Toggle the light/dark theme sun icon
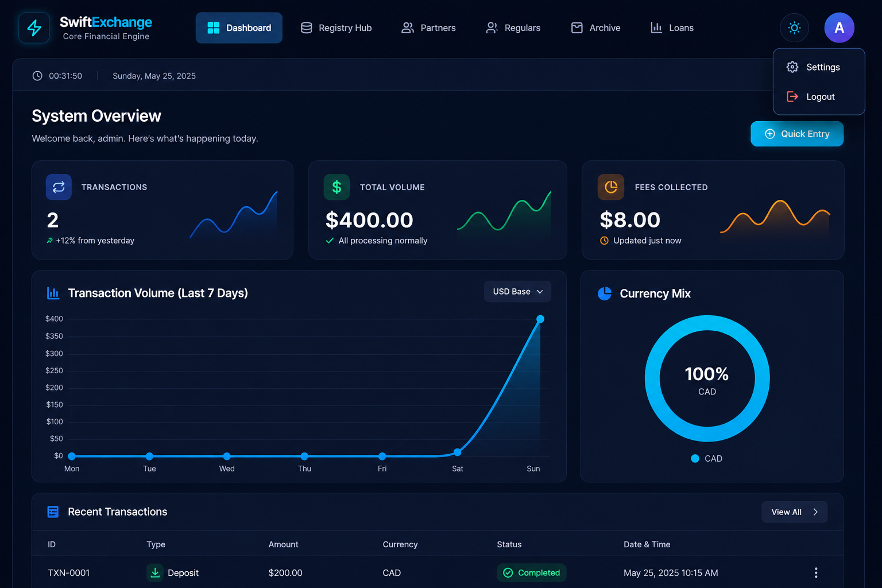882x588 pixels. coord(794,28)
